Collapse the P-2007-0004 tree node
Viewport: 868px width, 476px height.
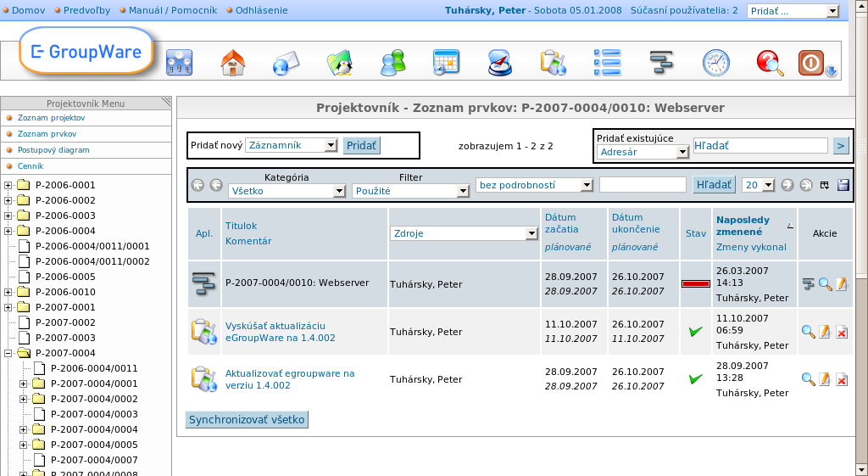tap(8, 353)
